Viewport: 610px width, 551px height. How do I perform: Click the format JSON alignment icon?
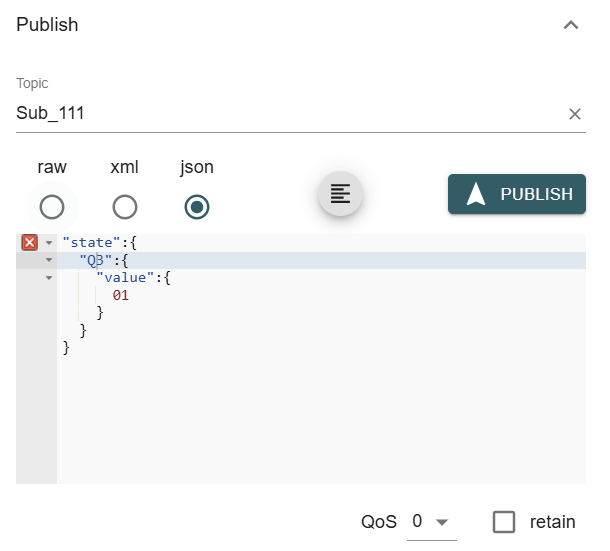340,193
